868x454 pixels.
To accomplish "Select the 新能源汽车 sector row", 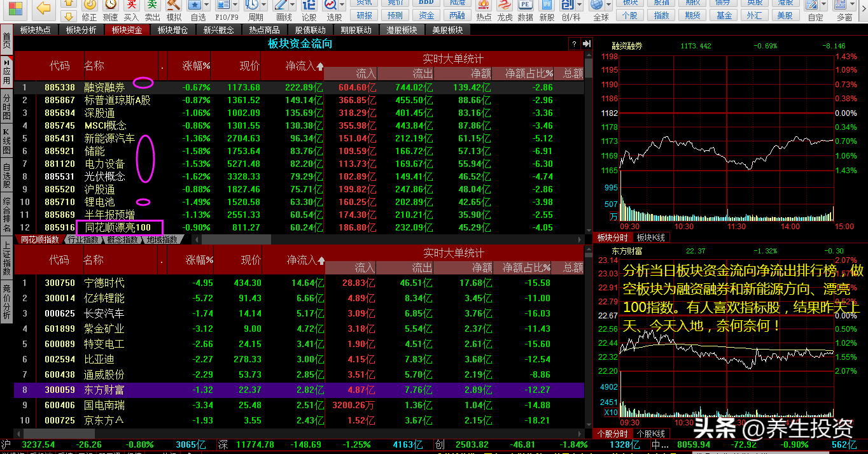I will pos(299,138).
